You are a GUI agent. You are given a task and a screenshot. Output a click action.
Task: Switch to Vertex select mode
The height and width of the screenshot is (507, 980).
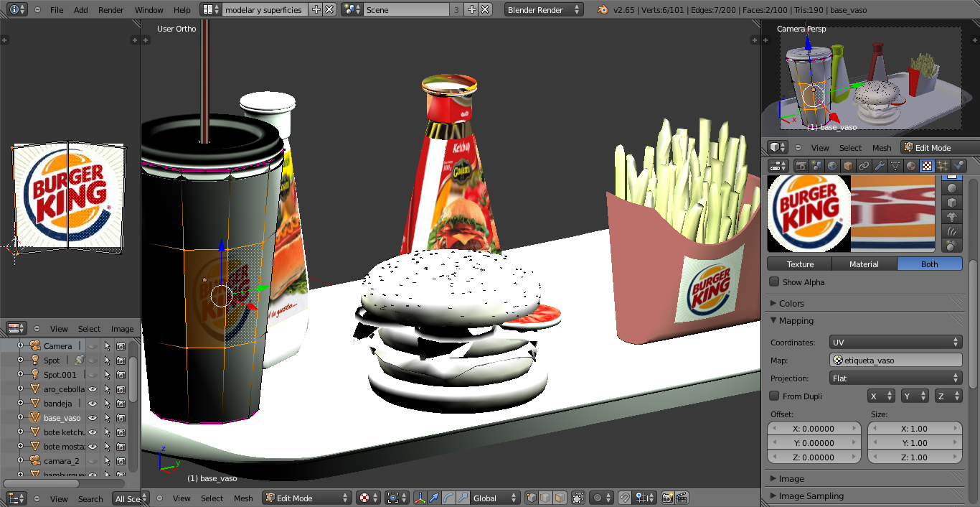click(532, 498)
